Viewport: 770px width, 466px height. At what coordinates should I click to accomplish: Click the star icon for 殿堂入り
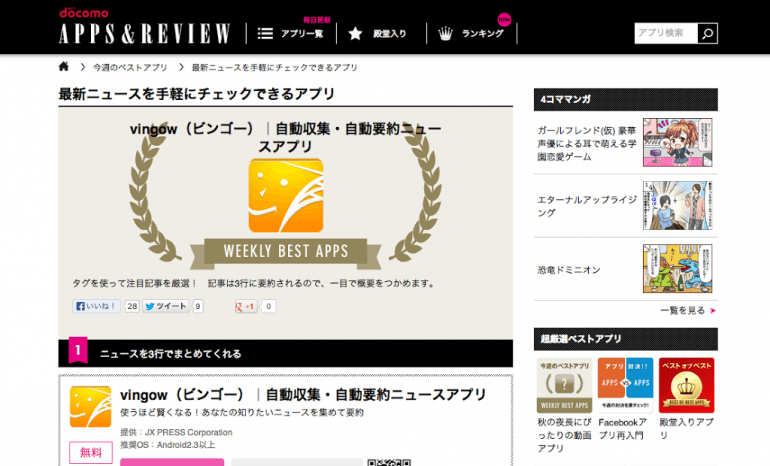(x=355, y=33)
